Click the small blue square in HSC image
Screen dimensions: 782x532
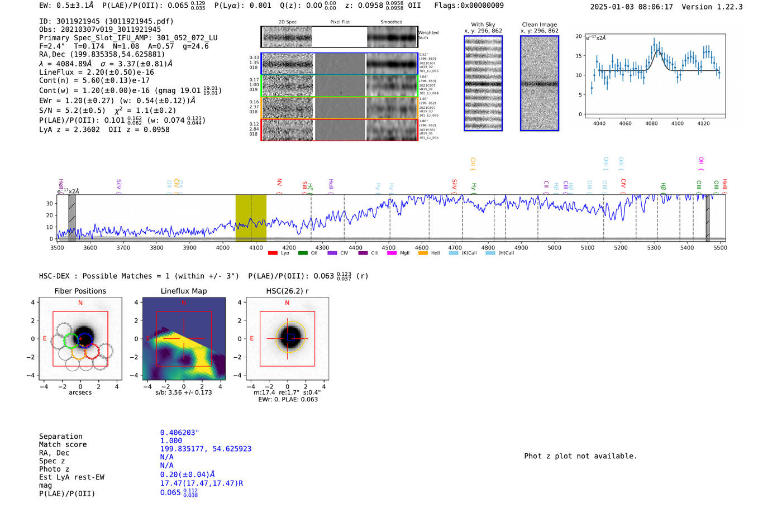[x=290, y=337]
